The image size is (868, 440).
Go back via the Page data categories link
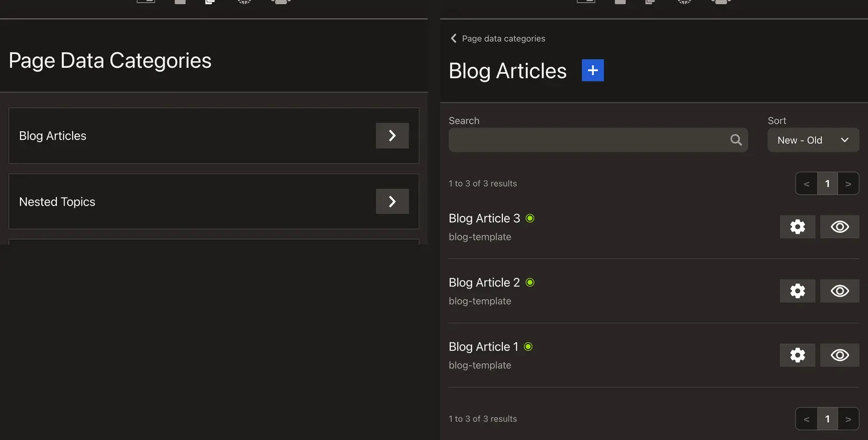click(x=498, y=39)
